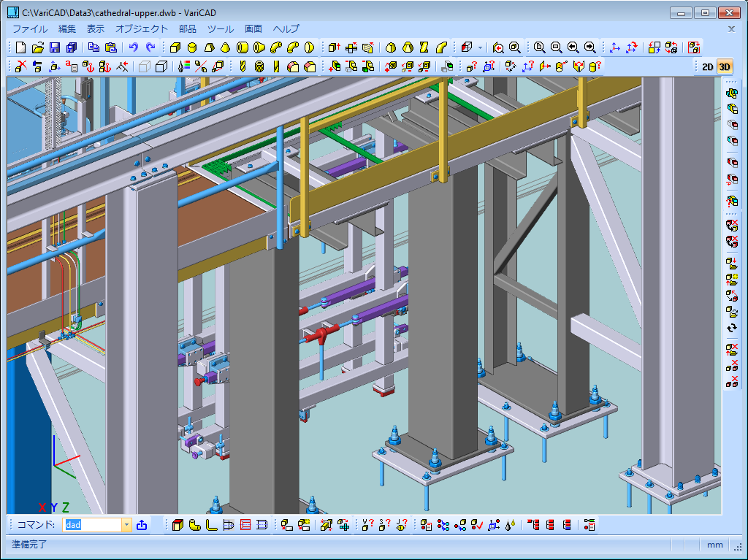Click the Save All multiple-disks icon
Screen dimensions: 748x560
72,47
